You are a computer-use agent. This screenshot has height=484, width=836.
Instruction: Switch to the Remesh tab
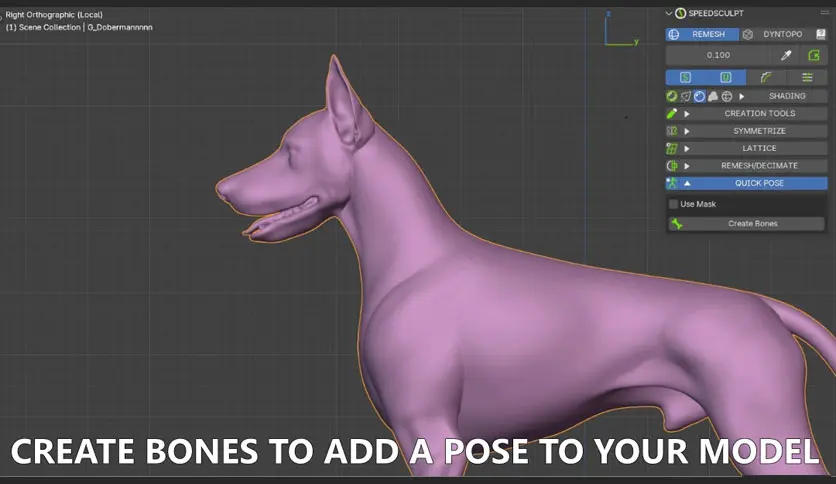702,34
